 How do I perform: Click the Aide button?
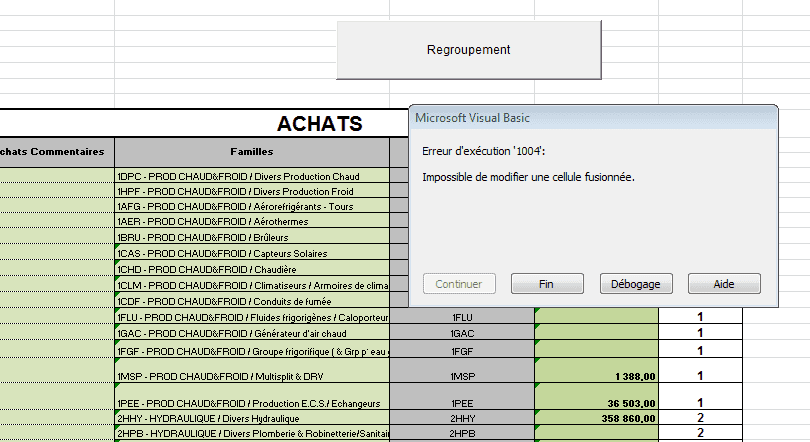[724, 284]
